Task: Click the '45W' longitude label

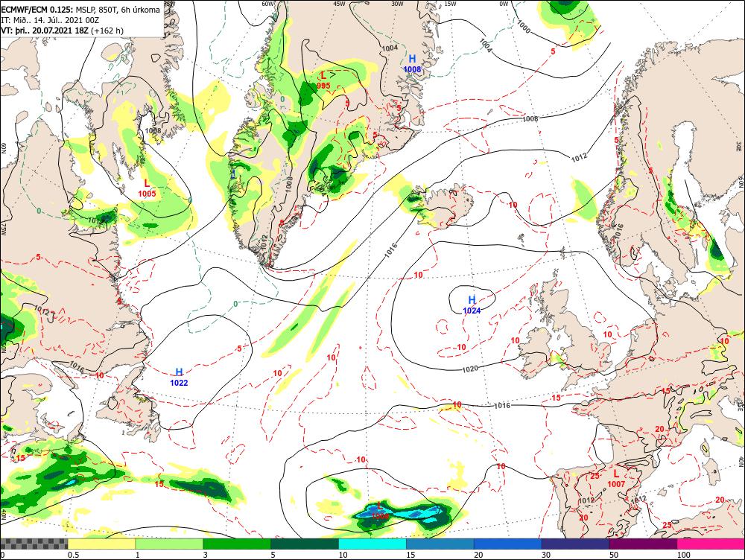Action: pos(339,3)
